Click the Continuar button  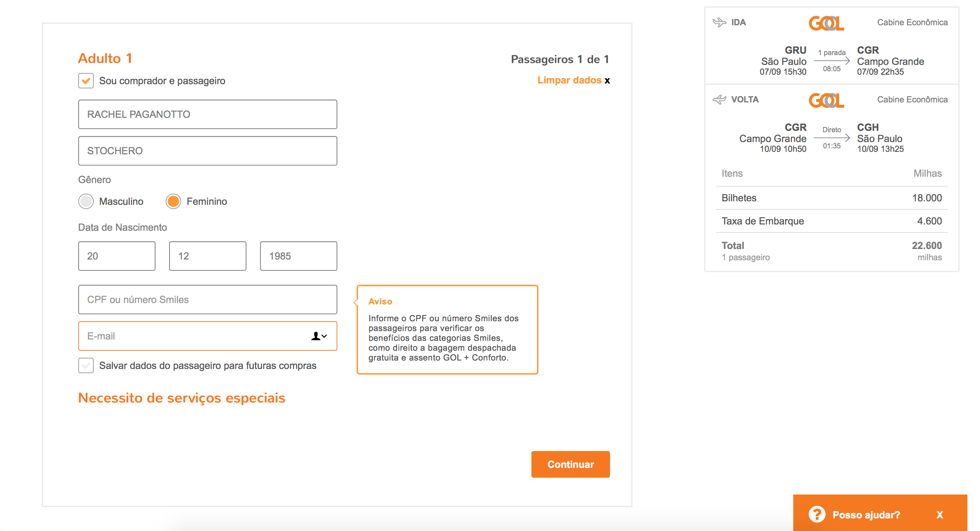tap(571, 464)
